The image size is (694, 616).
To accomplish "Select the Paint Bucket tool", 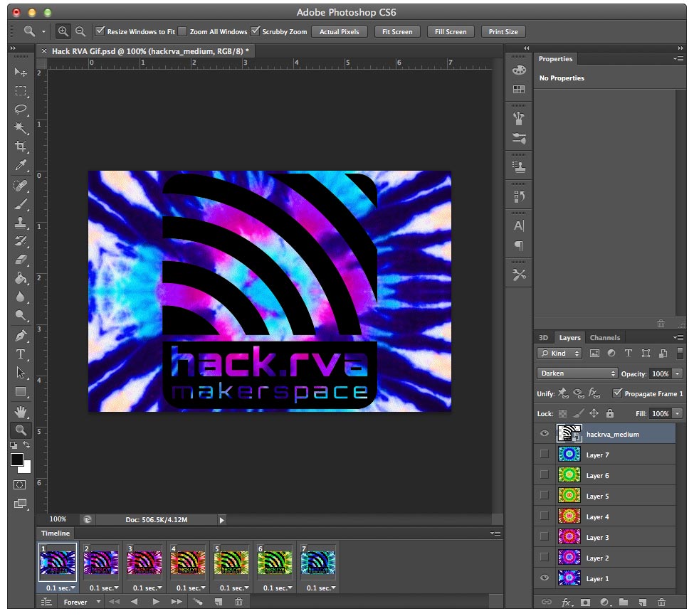I will (x=21, y=278).
